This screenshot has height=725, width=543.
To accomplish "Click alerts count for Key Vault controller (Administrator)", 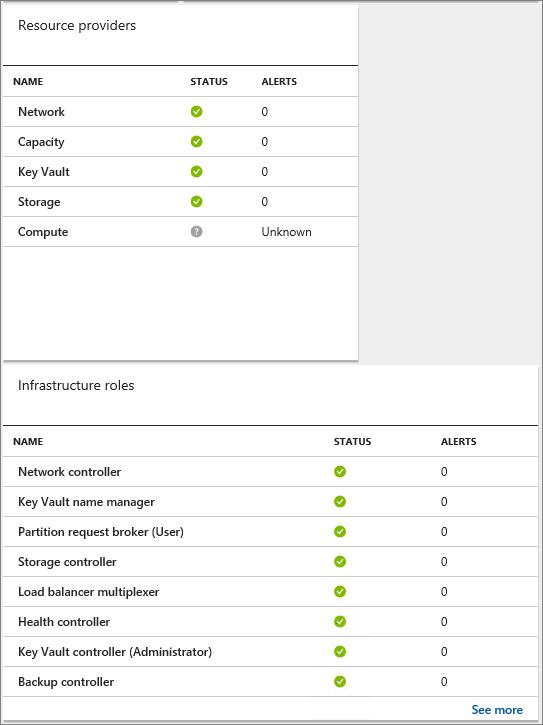I will click(444, 652).
